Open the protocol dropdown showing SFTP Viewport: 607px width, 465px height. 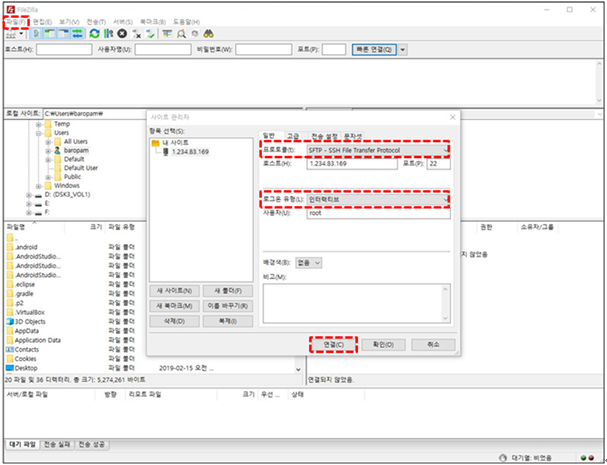click(x=378, y=150)
